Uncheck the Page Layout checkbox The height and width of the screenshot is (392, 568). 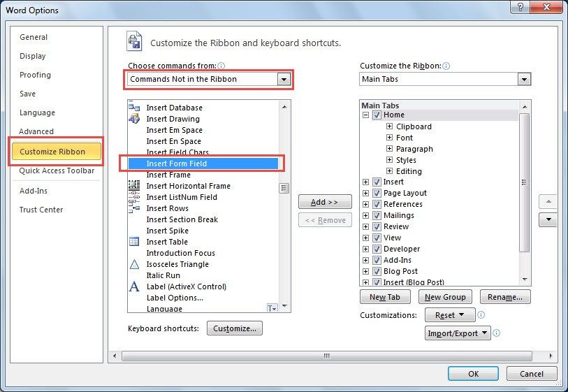(x=377, y=193)
